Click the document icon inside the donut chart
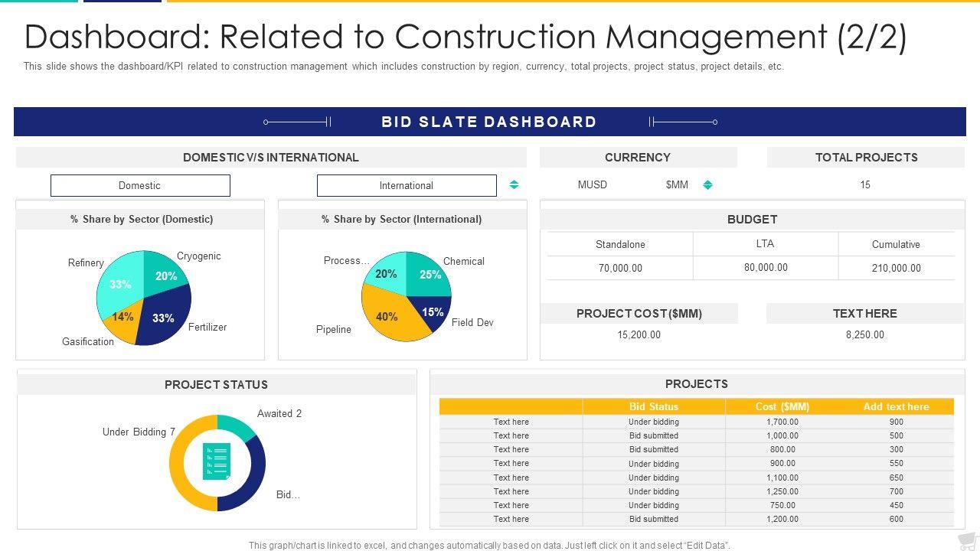This screenshot has height=551, width=980. [x=217, y=462]
